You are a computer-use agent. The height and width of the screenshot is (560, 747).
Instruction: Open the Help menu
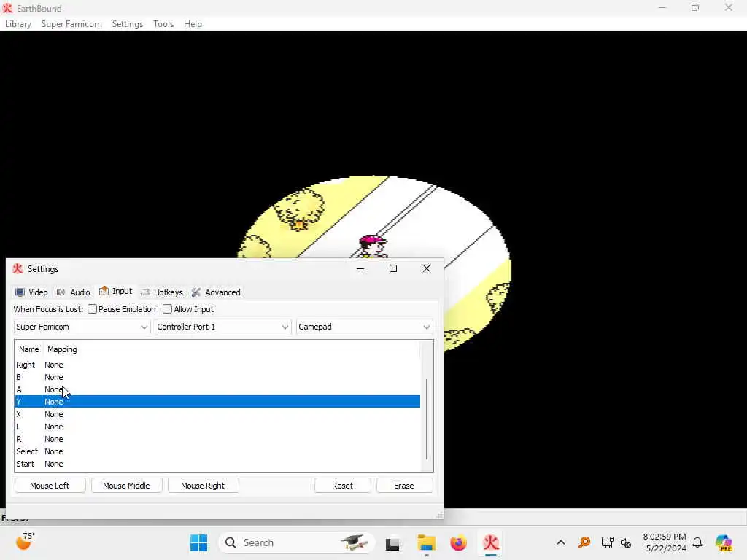(x=193, y=24)
